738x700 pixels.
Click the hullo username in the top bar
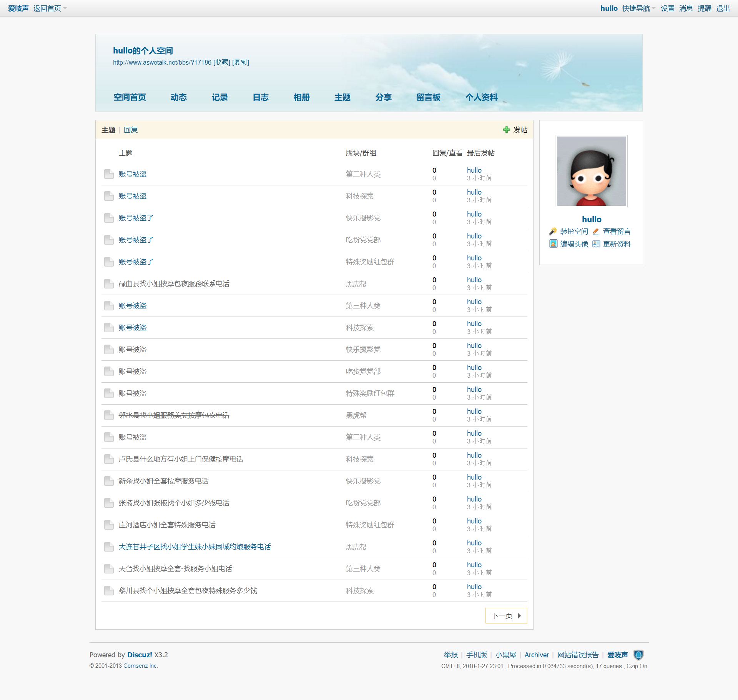(x=609, y=8)
